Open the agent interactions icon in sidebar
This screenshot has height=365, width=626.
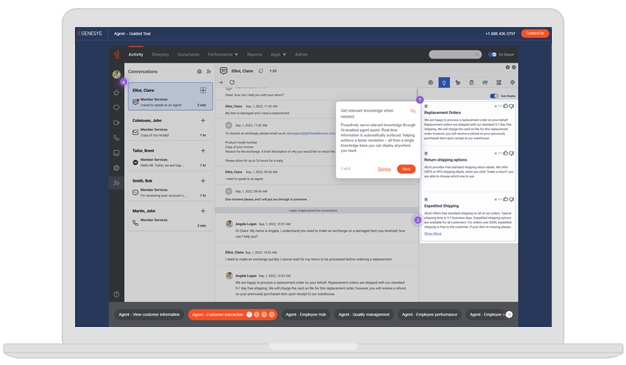[116, 183]
